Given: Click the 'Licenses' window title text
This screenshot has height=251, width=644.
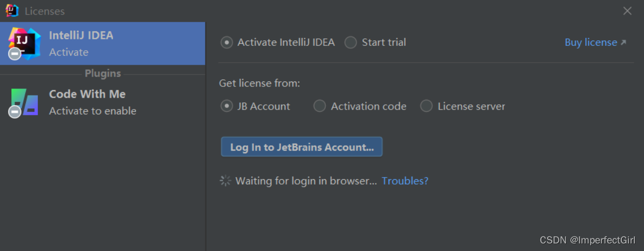Looking at the screenshot, I should tap(44, 11).
